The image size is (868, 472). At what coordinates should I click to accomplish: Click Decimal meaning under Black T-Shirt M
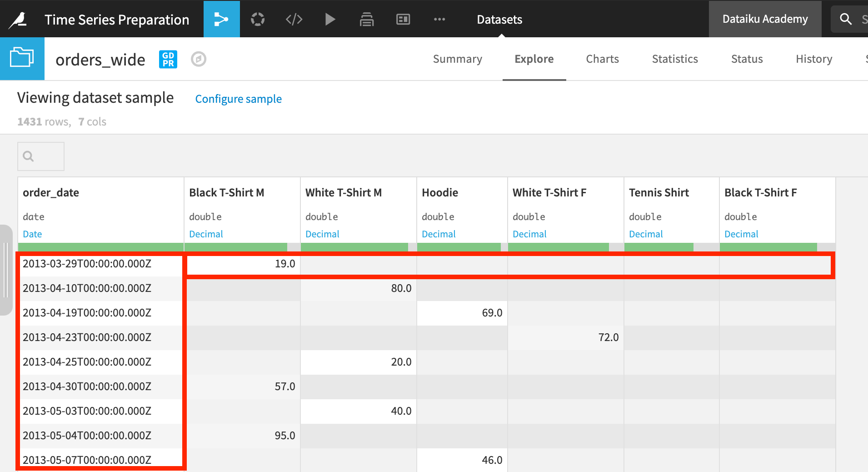tap(206, 234)
